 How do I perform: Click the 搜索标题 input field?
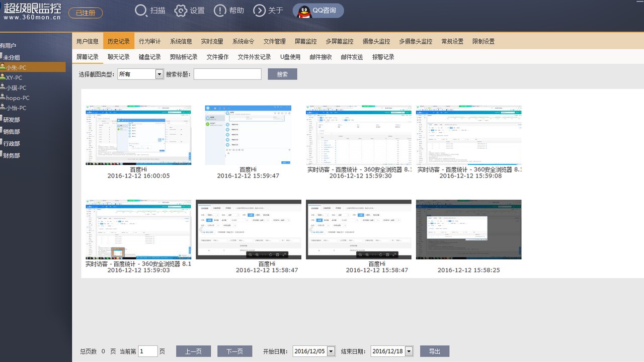(x=227, y=74)
